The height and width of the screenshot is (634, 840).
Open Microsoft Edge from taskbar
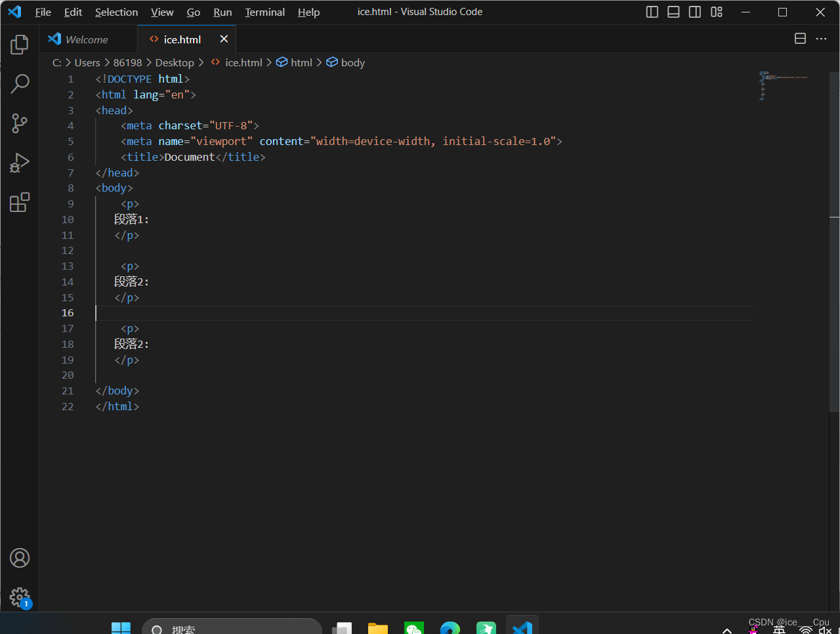point(450,629)
